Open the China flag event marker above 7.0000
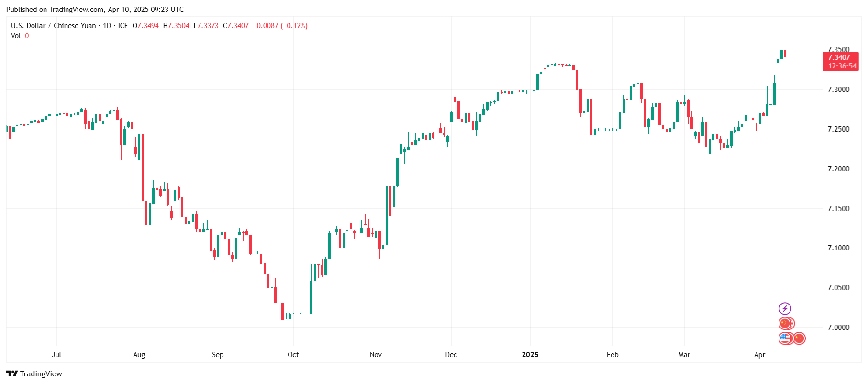868x384 pixels. 786,324
